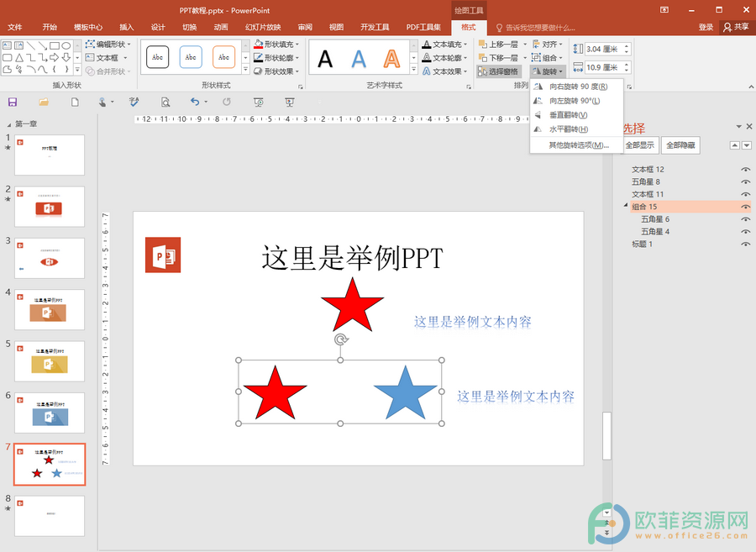Apply the blue outline Abc shape style
Screen dimensions: 756x552
[x=191, y=57]
